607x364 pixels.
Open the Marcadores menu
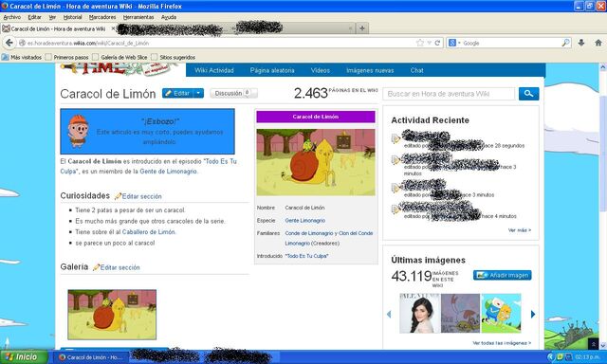pyautogui.click(x=102, y=17)
